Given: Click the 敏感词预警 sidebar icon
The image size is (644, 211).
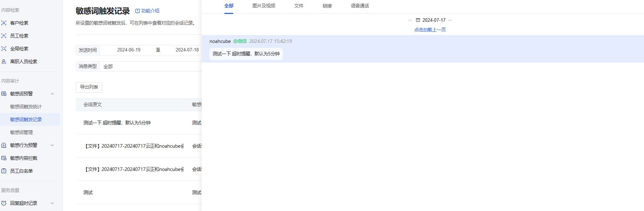Looking at the screenshot, I should (4, 94).
